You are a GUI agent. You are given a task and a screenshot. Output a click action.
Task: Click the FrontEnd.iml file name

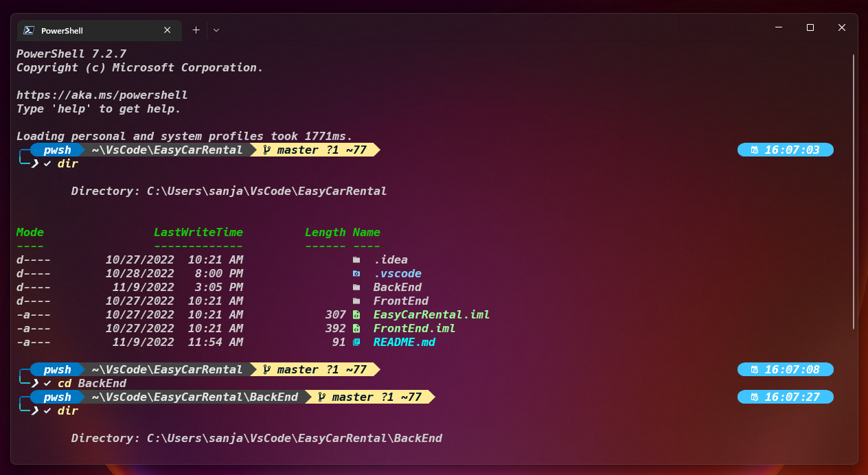(415, 328)
